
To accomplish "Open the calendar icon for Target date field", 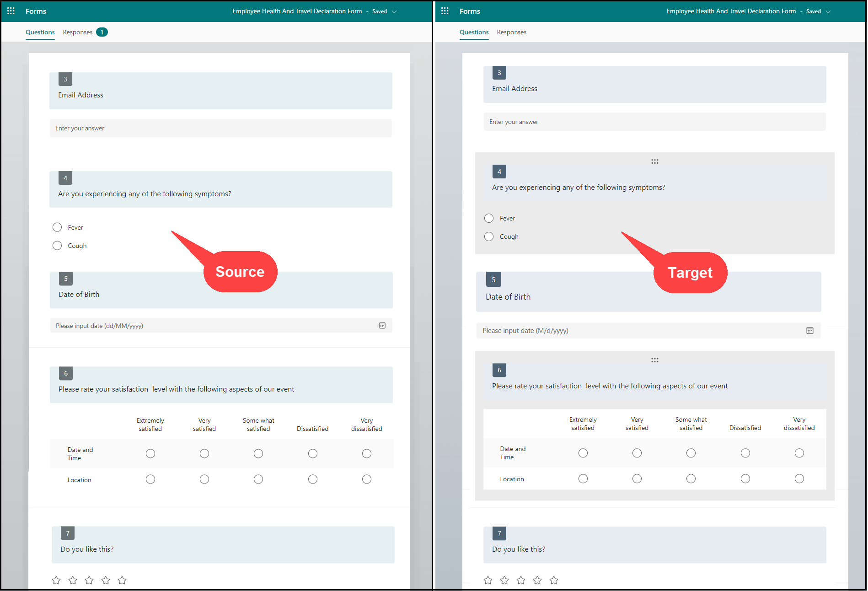I will pos(810,330).
